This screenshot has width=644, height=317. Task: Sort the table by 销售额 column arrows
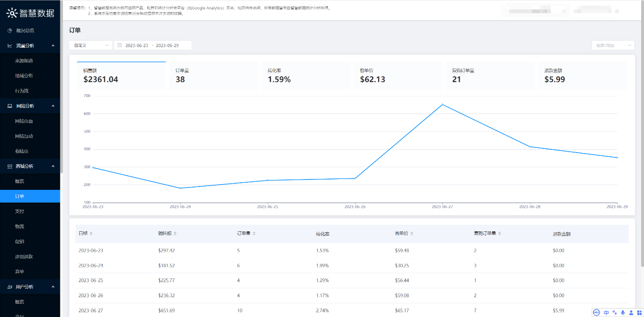tap(174, 234)
